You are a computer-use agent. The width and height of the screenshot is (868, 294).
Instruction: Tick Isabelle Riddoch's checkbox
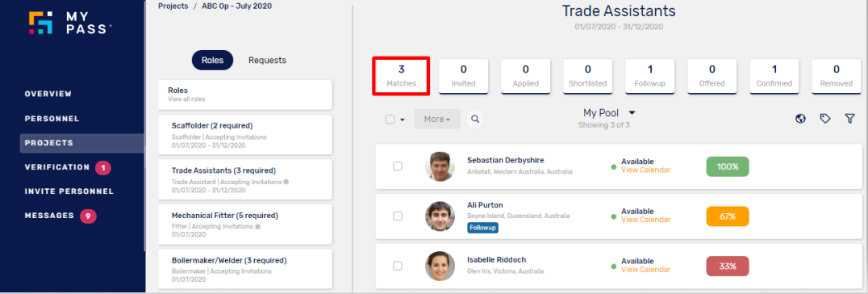pos(398,266)
